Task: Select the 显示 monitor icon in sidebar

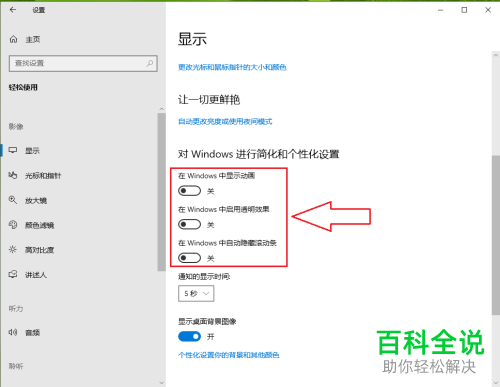Action: click(13, 150)
